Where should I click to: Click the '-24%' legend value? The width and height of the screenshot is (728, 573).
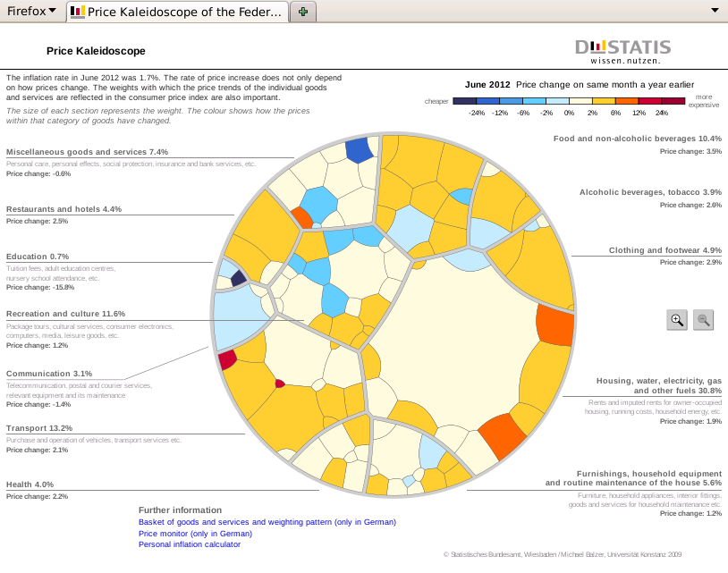(477, 113)
